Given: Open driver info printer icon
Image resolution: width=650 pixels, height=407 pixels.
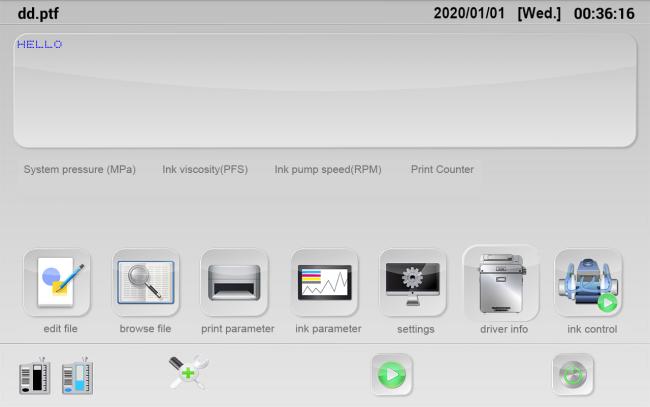Looking at the screenshot, I should click(501, 283).
